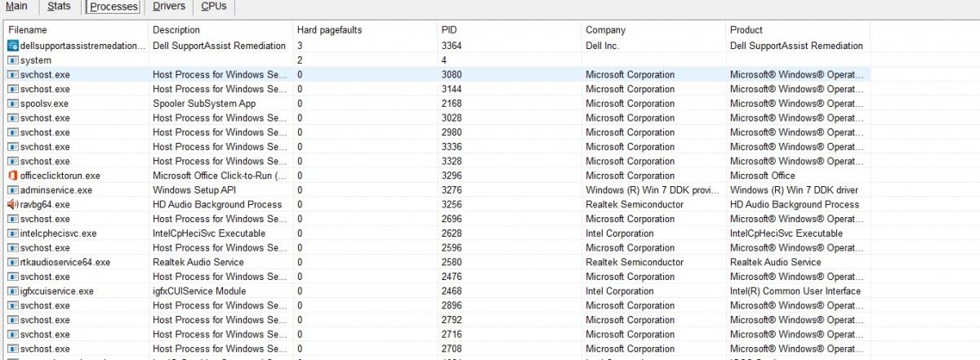Click the igfxCUIService Module description

click(199, 291)
